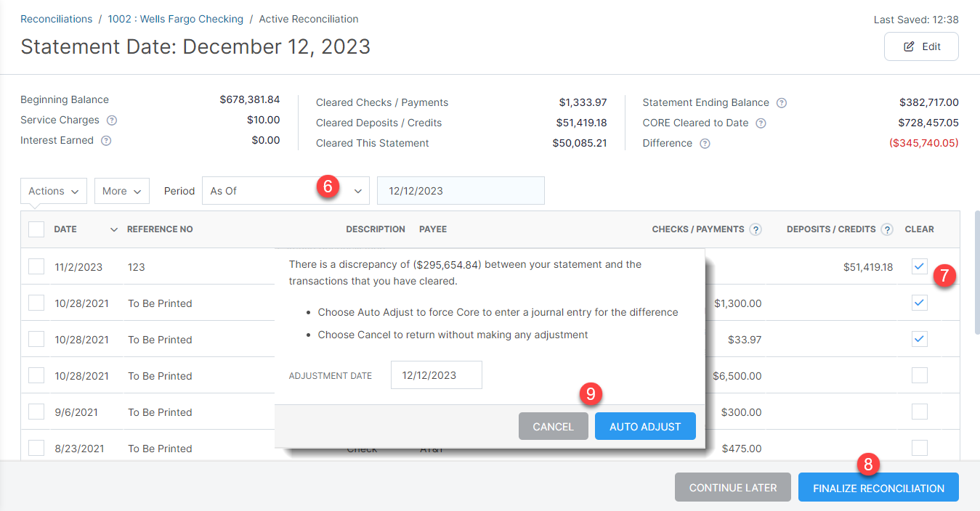Expand the More dropdown menu
Screen dimensions: 980x511
pyautogui.click(x=122, y=191)
